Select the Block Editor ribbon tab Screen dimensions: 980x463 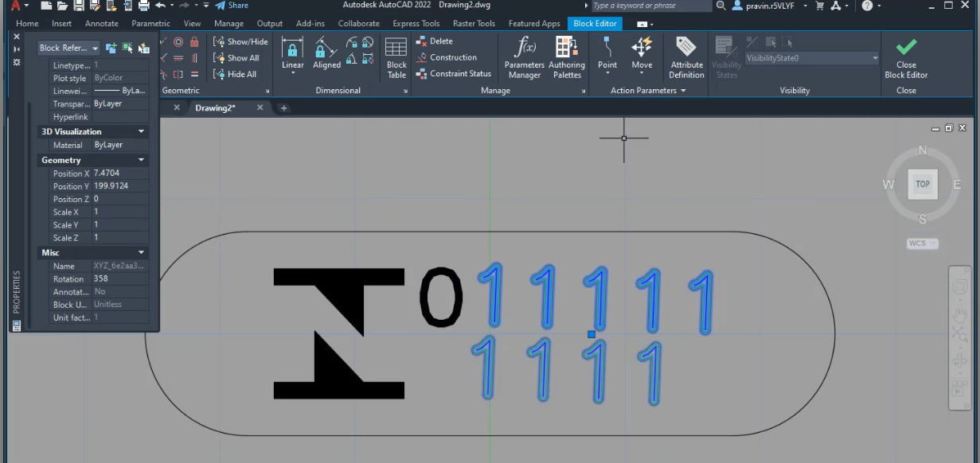click(x=595, y=24)
